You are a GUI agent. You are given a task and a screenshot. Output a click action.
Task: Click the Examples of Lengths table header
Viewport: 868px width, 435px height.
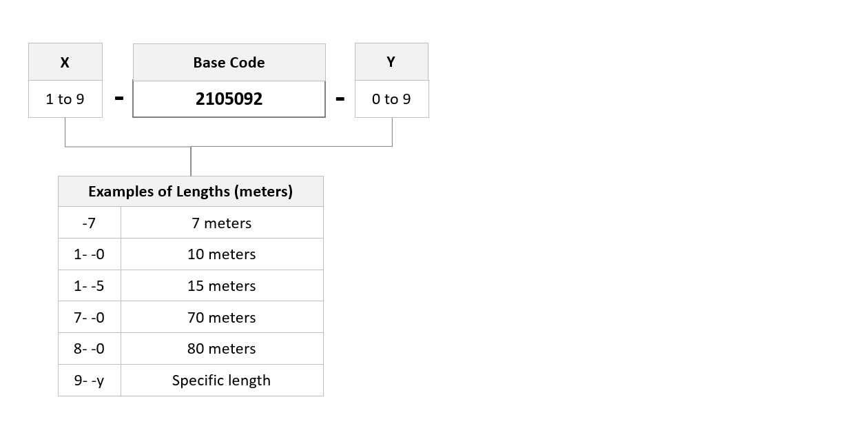[x=191, y=192]
